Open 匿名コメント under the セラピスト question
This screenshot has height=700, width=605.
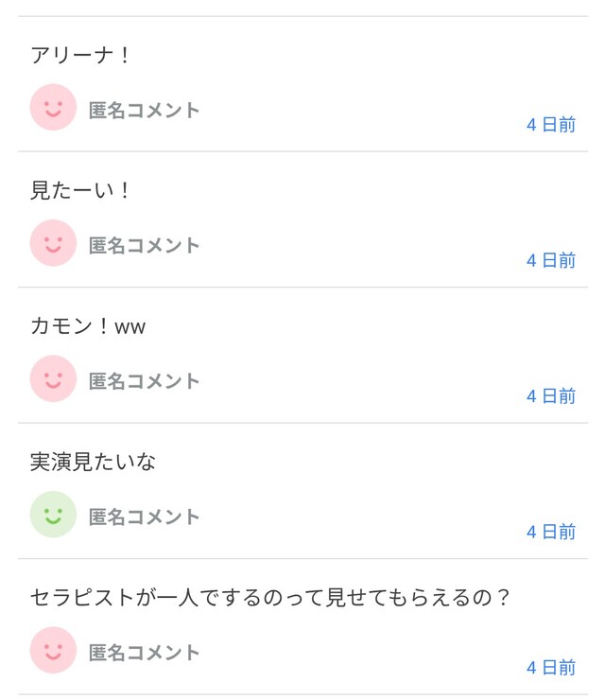pos(145,652)
